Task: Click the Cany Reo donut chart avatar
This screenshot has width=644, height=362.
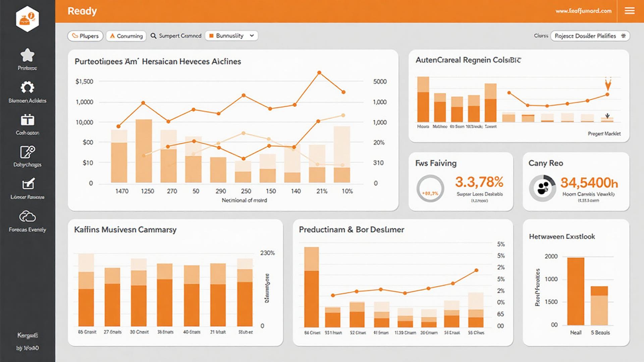Action: click(x=542, y=188)
